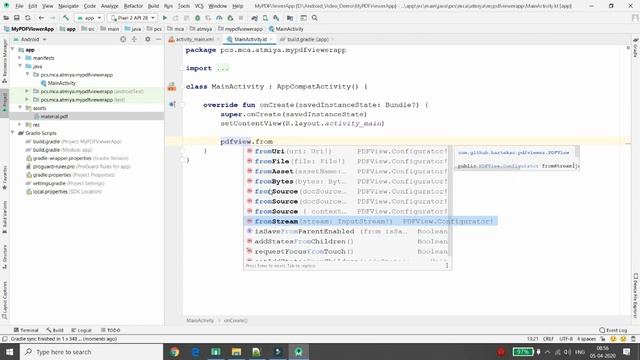Collapse the Gradle Scripts node

click(x=13, y=133)
